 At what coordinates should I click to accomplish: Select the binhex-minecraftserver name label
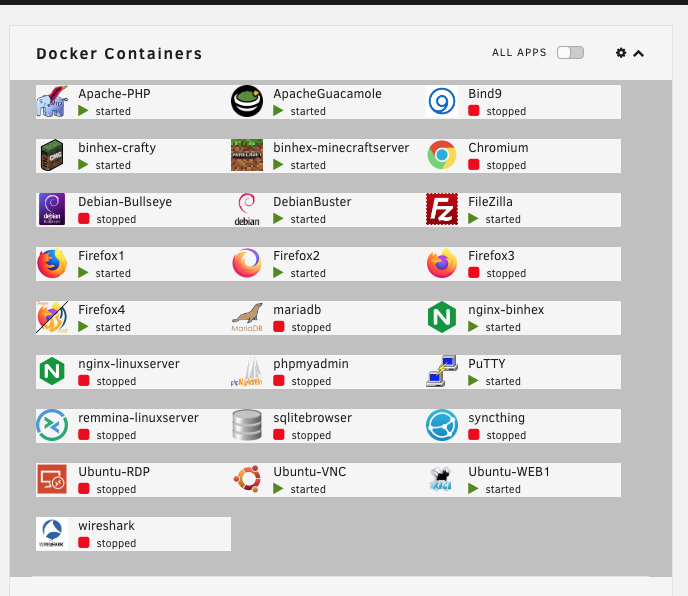341,148
